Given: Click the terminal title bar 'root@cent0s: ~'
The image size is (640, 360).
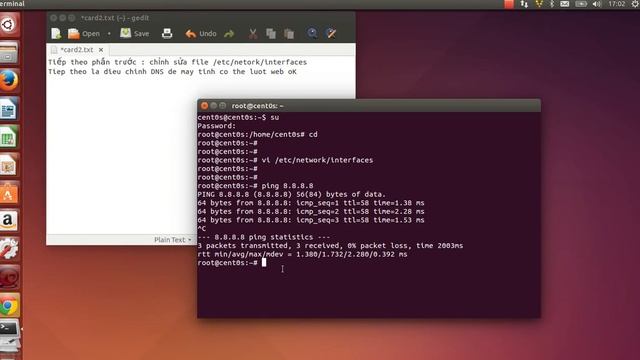Looking at the screenshot, I should (369, 106).
